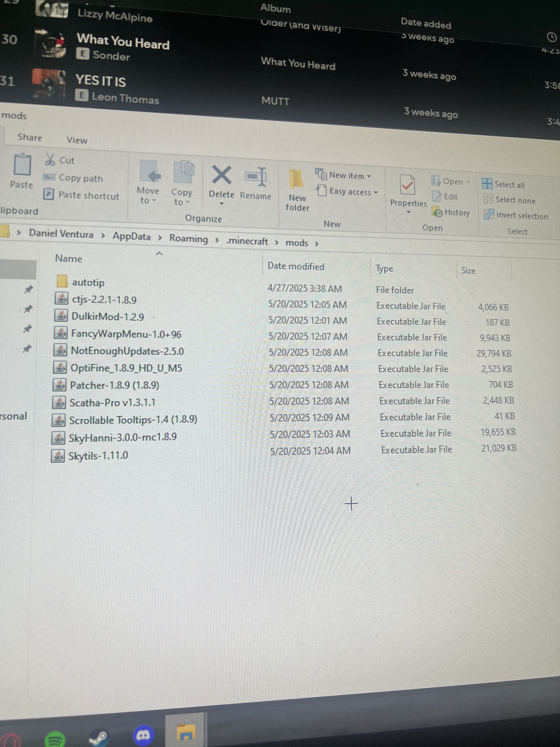
Task: Select Patcher-1.8.9 (1.8.9) file name
Action: coord(114,385)
